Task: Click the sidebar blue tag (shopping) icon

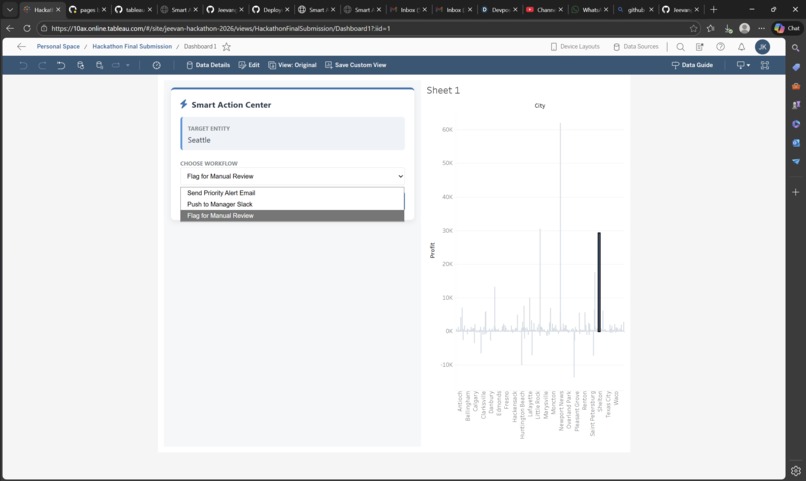Action: pos(796,67)
